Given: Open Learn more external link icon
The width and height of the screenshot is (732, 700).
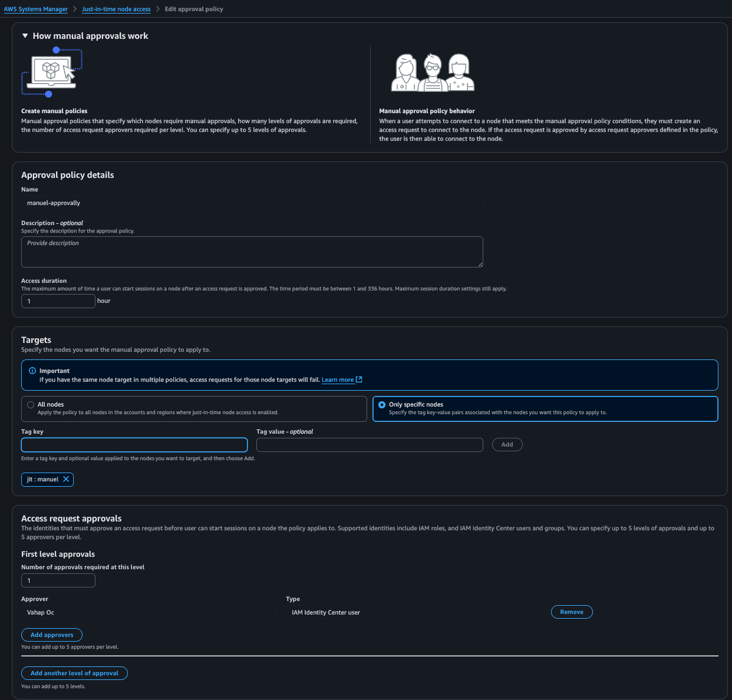Looking at the screenshot, I should (x=359, y=379).
